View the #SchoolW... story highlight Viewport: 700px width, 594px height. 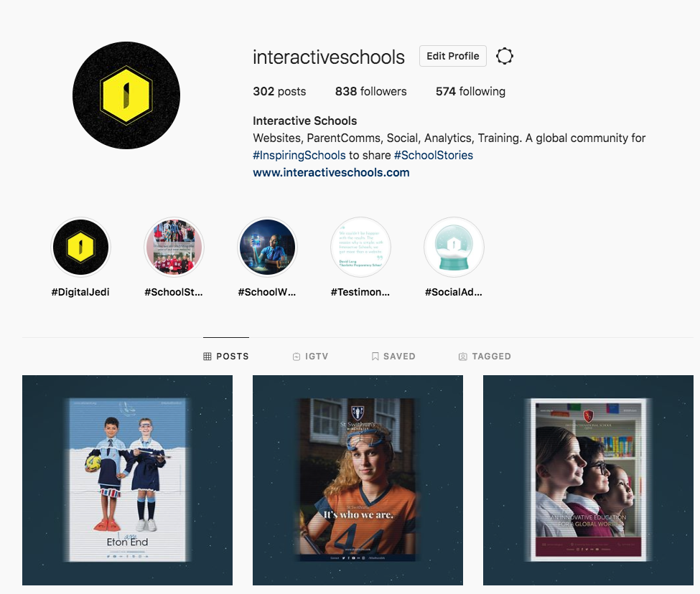[x=267, y=247]
